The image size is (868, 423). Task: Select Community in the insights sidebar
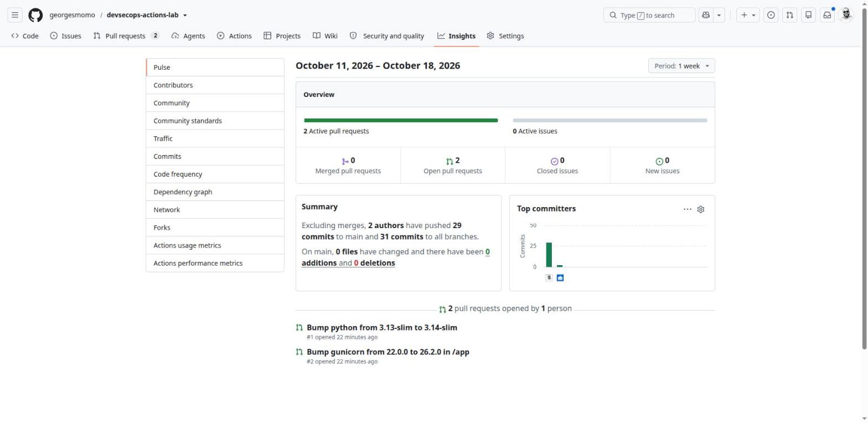click(x=215, y=103)
